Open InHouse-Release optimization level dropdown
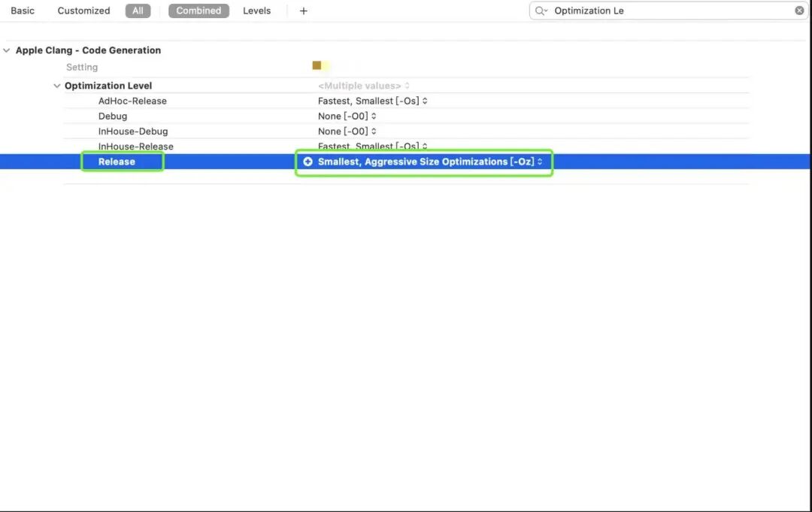 click(372, 147)
